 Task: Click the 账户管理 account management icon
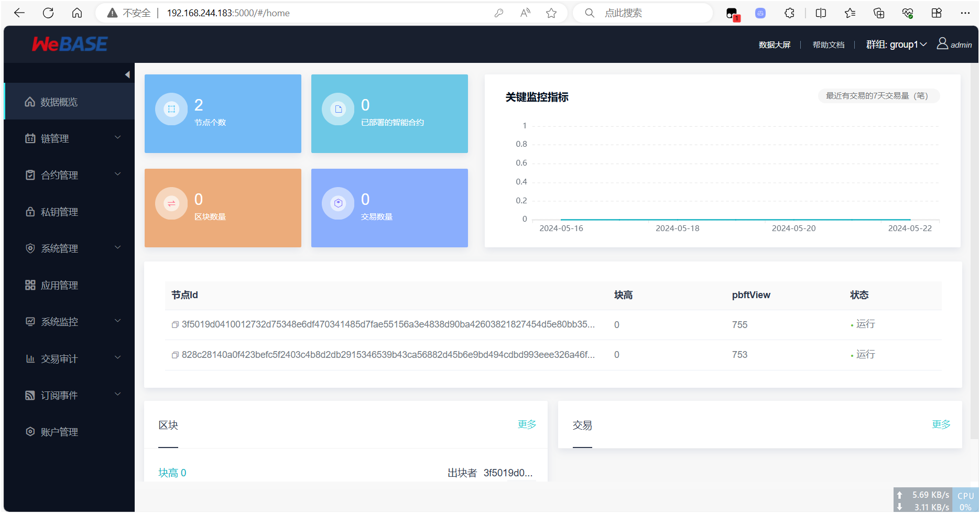click(x=30, y=431)
